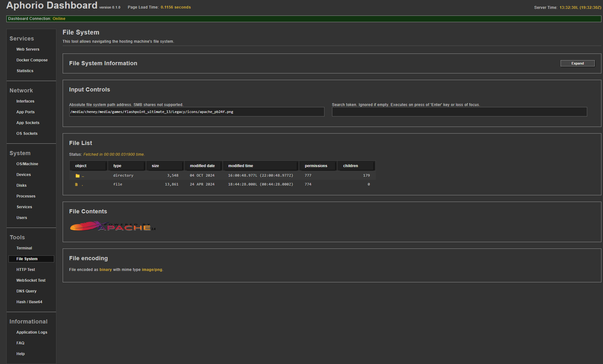Sort file list by object column

click(x=88, y=166)
